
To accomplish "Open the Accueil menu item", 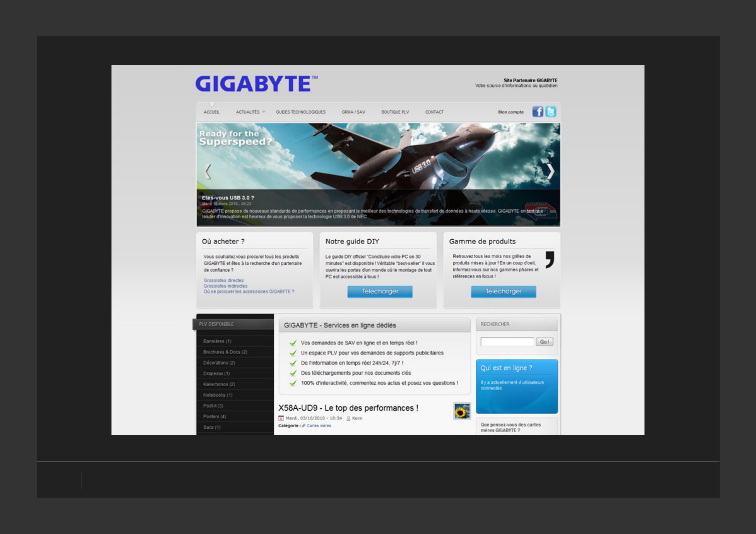I will click(211, 112).
